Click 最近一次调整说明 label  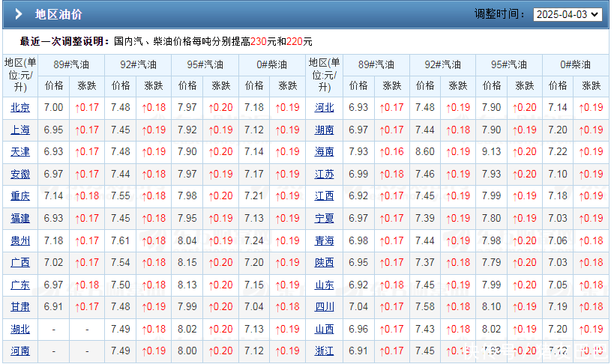click(64, 41)
